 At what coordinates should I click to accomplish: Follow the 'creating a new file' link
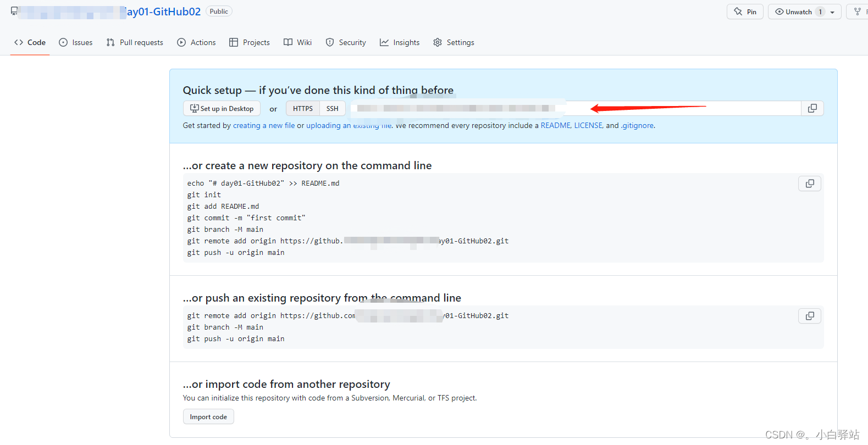click(x=264, y=125)
